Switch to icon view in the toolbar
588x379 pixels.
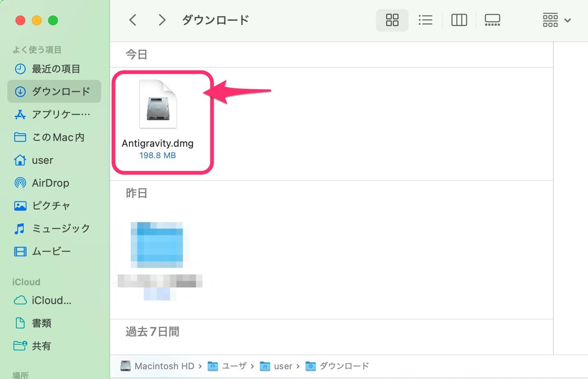(x=391, y=20)
